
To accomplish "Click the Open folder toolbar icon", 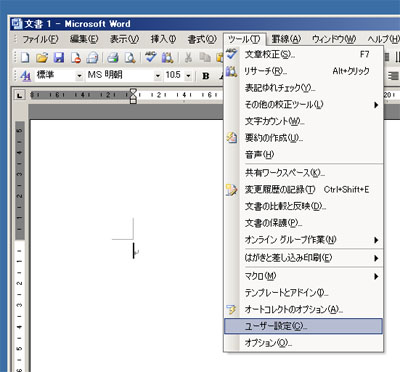I will pos(42,58).
